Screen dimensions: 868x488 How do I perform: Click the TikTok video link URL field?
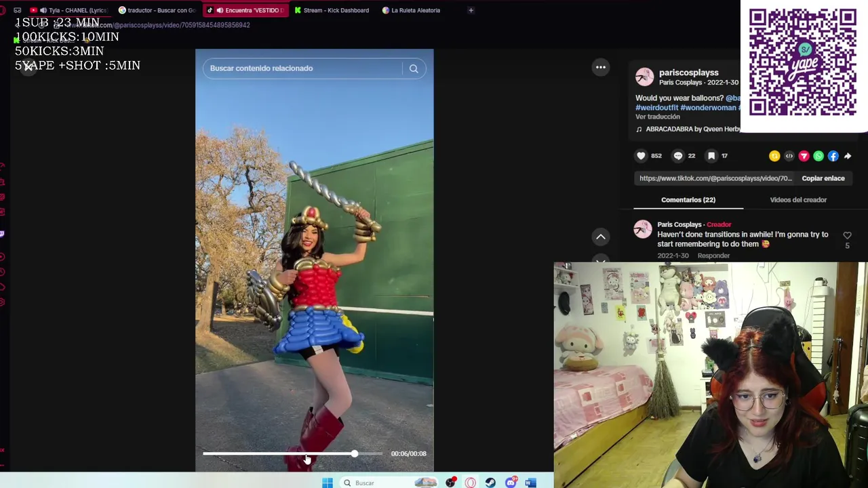[x=715, y=178]
